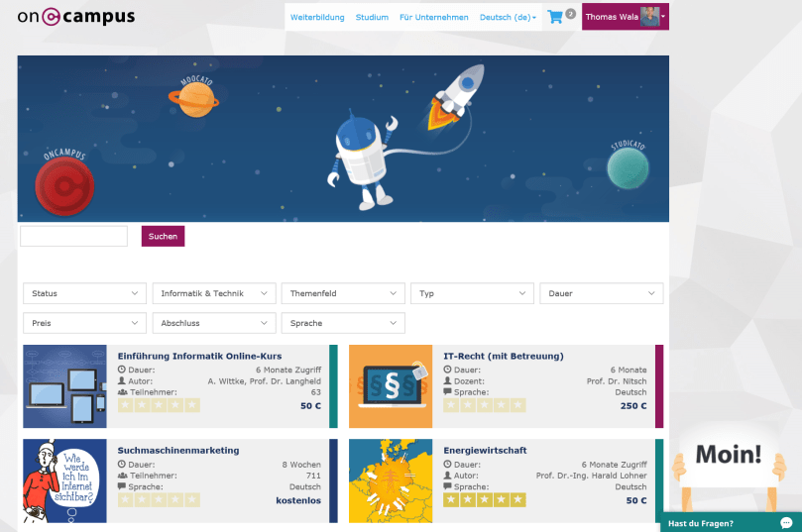Image resolution: width=802 pixels, height=532 pixels.
Task: Click Einführung Informatik course thumbnail
Action: [65, 386]
